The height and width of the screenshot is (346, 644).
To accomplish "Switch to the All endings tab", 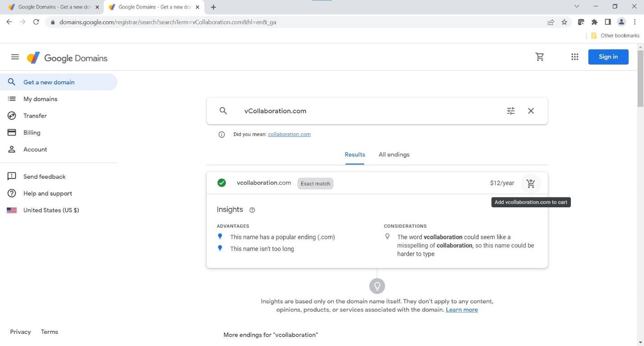I will point(394,154).
